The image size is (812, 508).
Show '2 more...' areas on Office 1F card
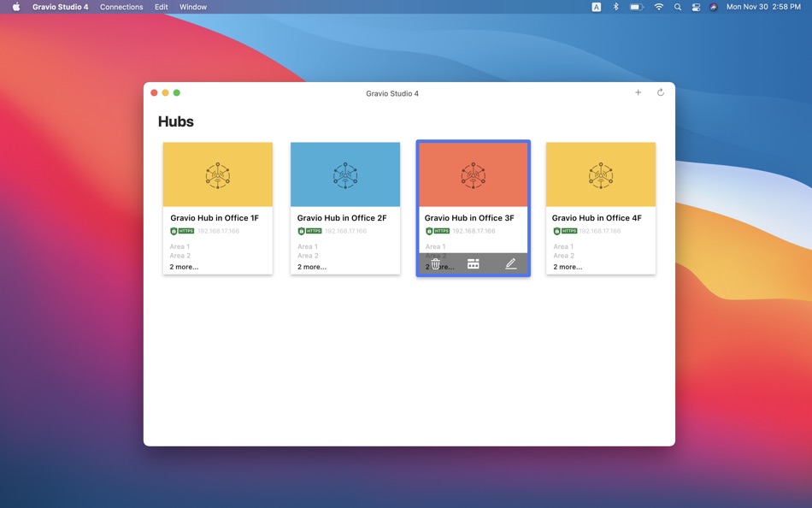(184, 267)
